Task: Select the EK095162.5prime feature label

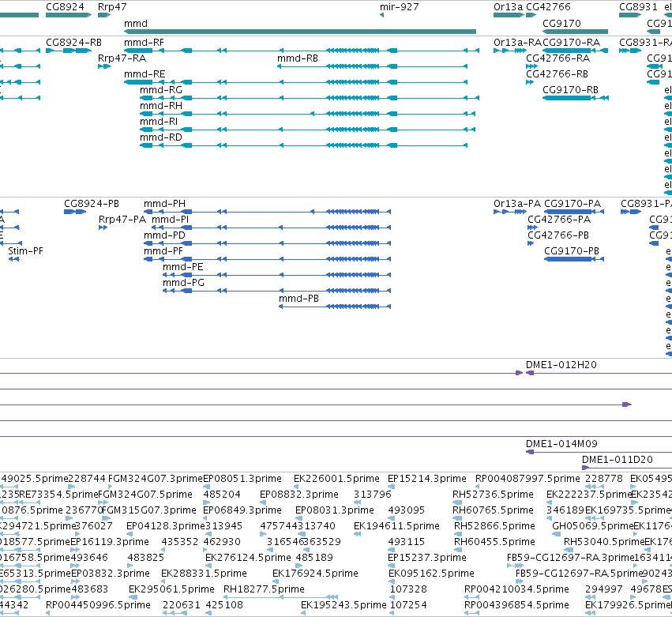Action: tap(431, 574)
